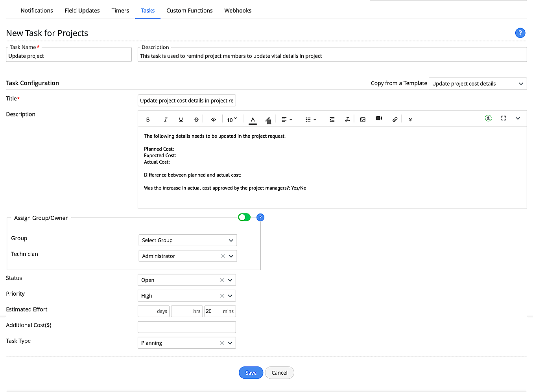533x392 pixels.
Task: Apply bold formatting in the description editor
Action: [148, 119]
